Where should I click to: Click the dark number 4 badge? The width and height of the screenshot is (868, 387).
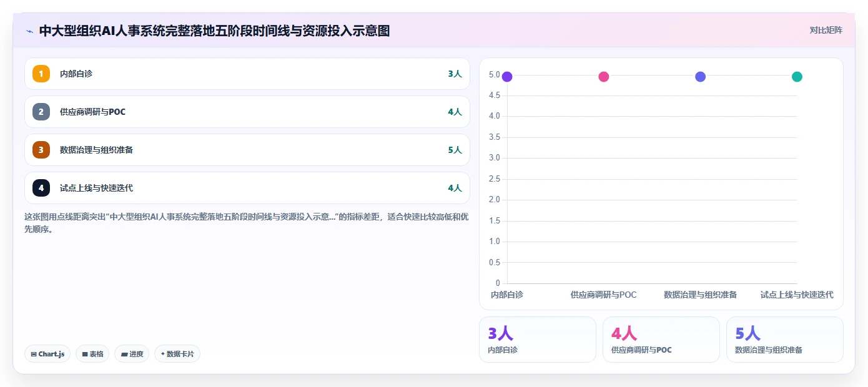[x=41, y=188]
